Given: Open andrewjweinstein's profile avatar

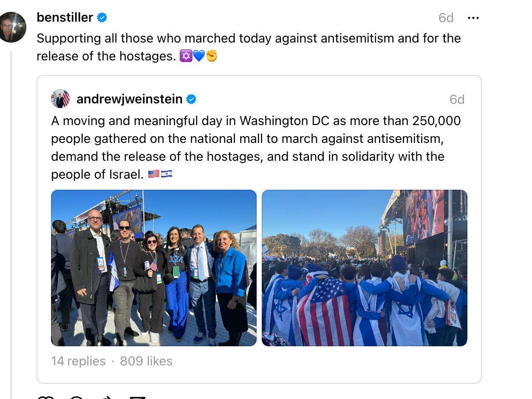Looking at the screenshot, I should 60,99.
